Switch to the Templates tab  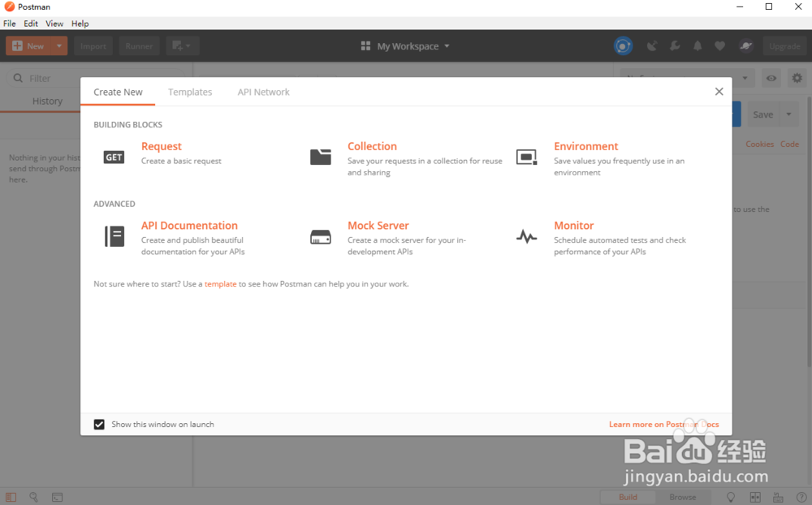coord(190,92)
